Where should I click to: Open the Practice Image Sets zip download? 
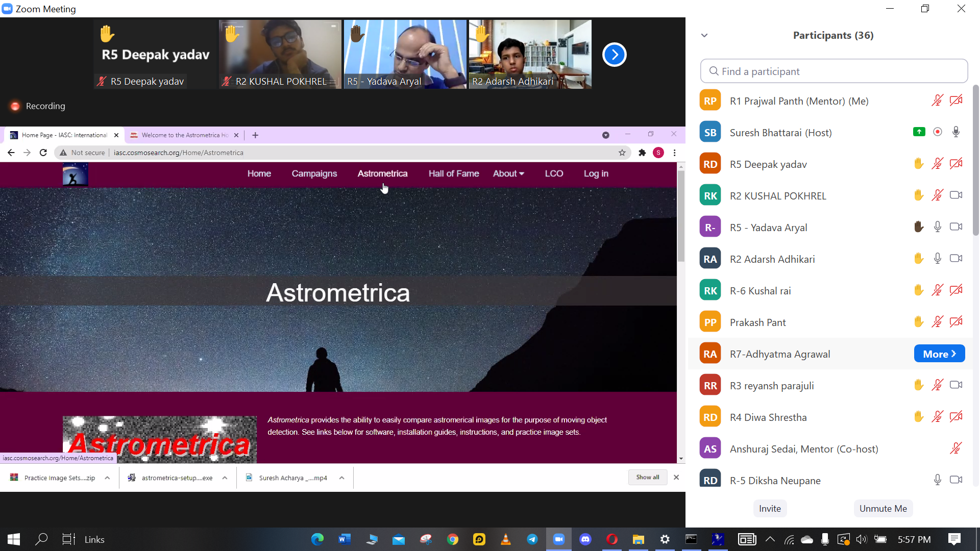(54, 478)
